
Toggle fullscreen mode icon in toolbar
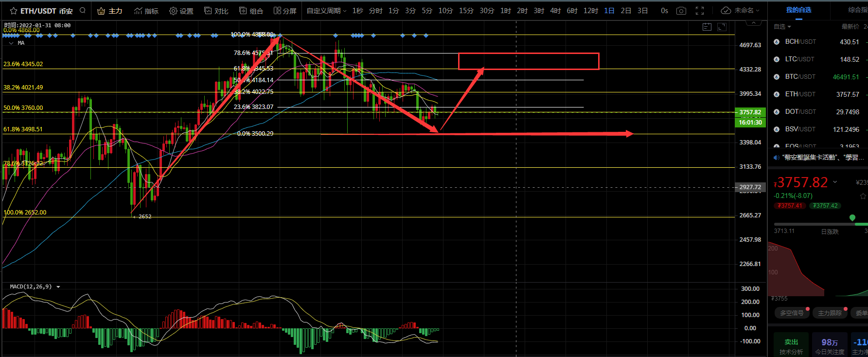coord(700,11)
